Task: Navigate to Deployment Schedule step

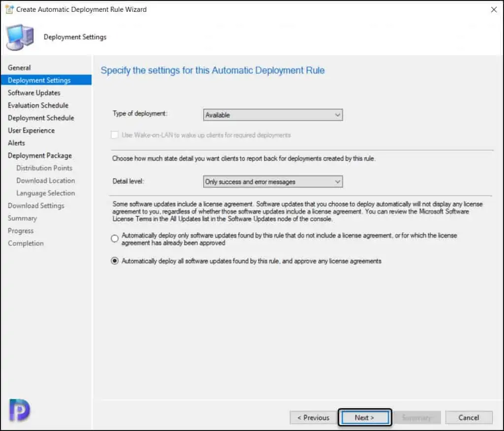Action: (41, 118)
